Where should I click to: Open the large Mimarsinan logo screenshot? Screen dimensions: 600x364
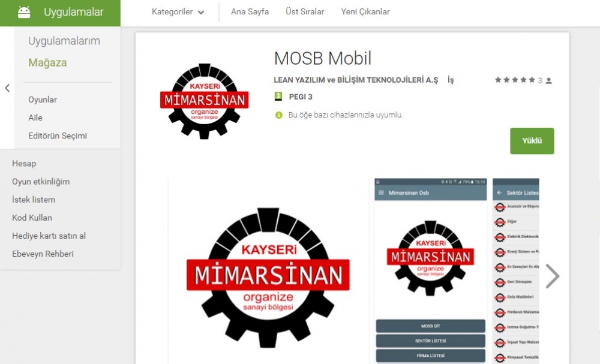[x=268, y=271]
